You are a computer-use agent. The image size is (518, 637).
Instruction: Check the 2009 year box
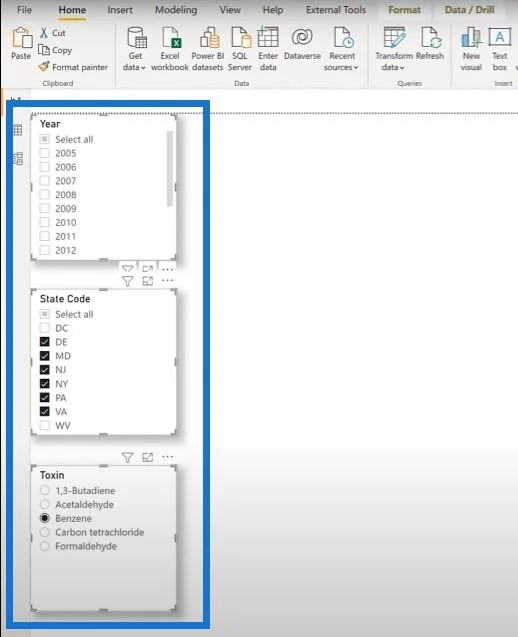45,209
